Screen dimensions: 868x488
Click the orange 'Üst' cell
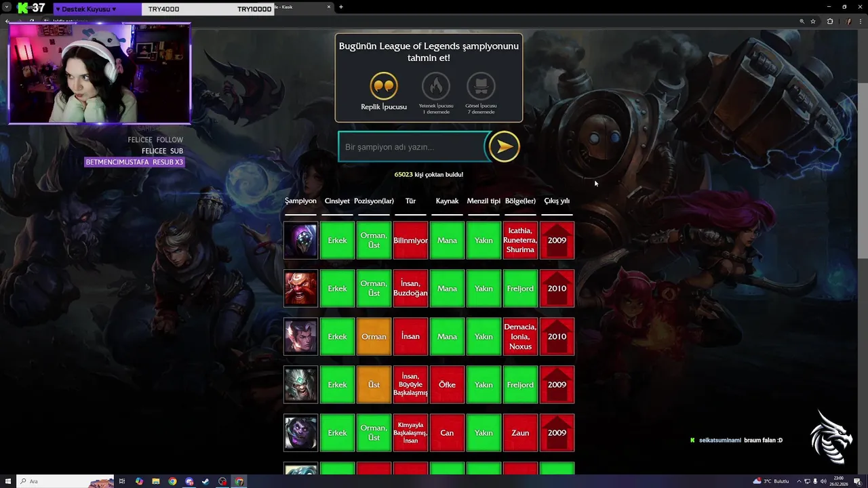374,385
